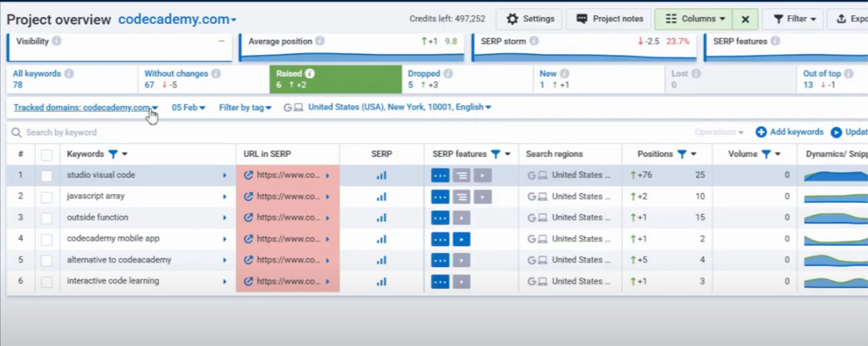Image resolution: width=868 pixels, height=346 pixels.
Task: Close columns selection with X button
Action: pos(745,19)
